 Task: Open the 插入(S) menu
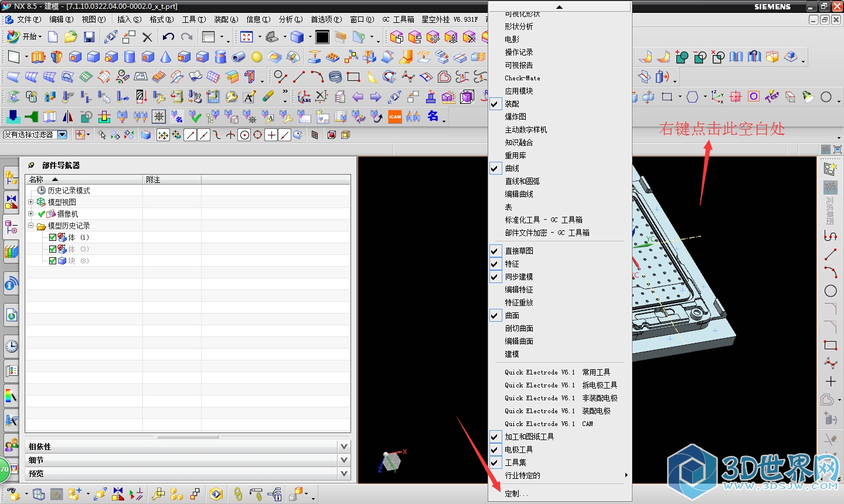[129, 19]
